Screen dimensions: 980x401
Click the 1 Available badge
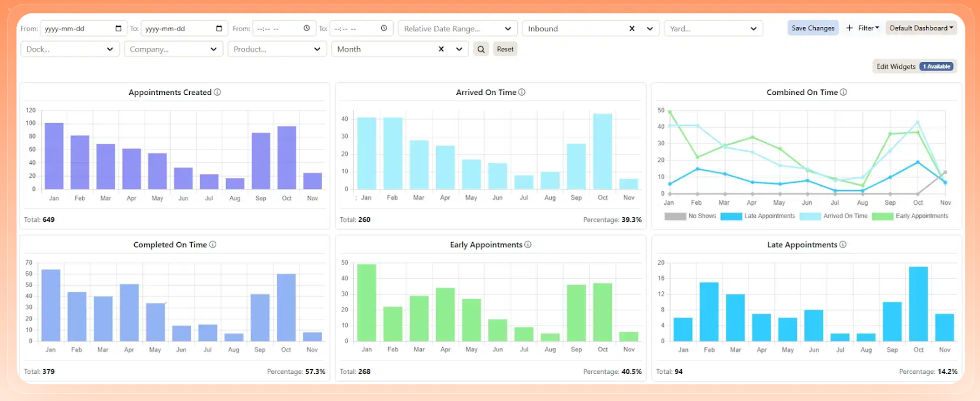pos(937,66)
